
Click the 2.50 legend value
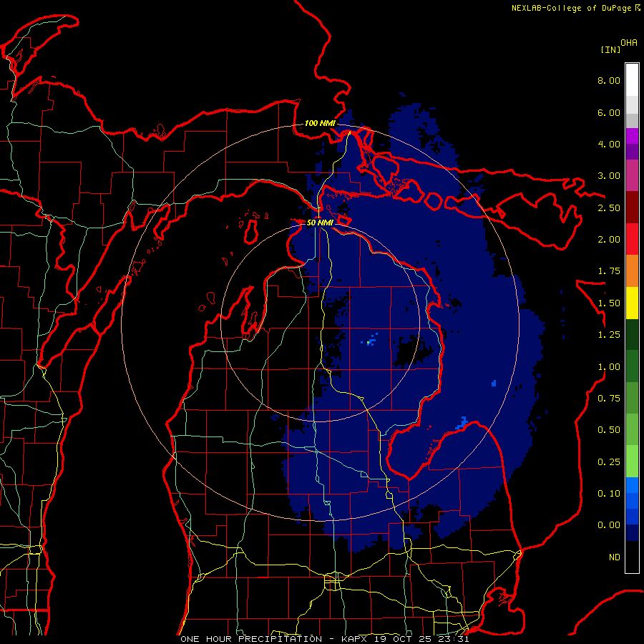[609, 208]
